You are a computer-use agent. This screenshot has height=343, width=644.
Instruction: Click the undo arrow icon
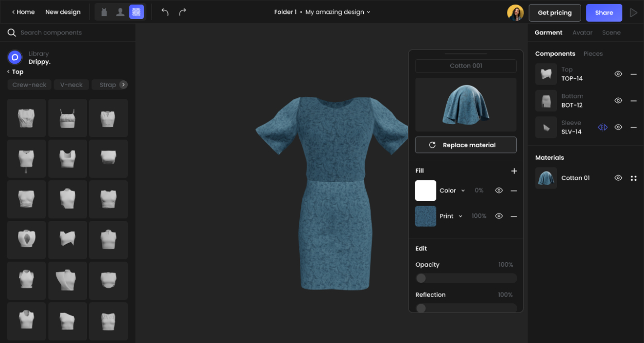point(165,12)
